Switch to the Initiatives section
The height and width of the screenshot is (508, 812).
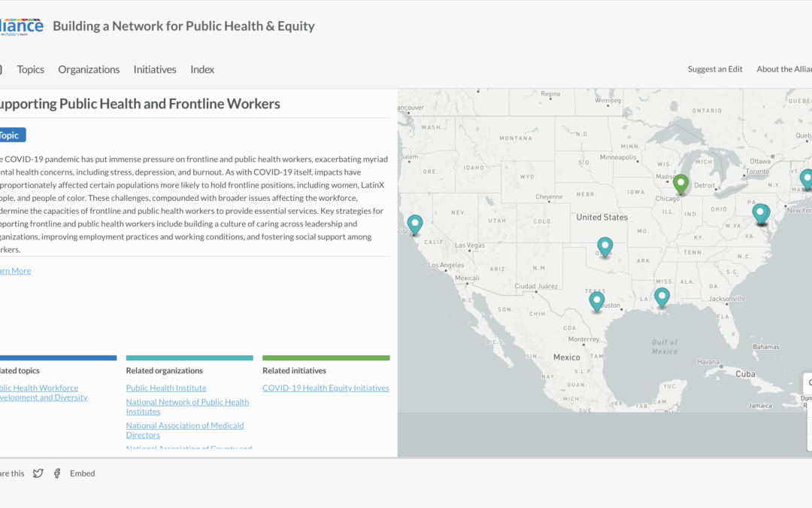click(154, 69)
